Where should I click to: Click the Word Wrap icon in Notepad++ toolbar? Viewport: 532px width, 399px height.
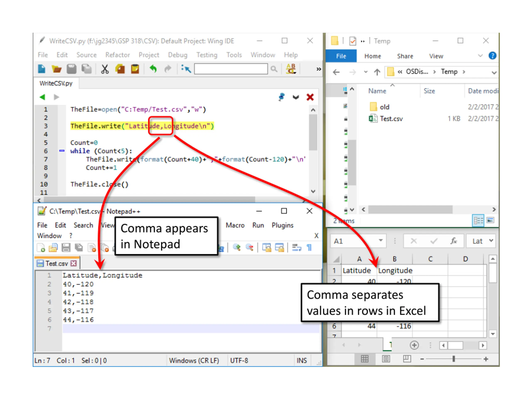(297, 248)
